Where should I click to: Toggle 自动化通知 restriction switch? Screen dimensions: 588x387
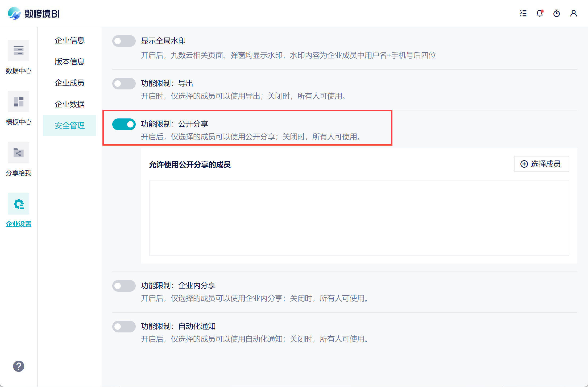tap(124, 327)
